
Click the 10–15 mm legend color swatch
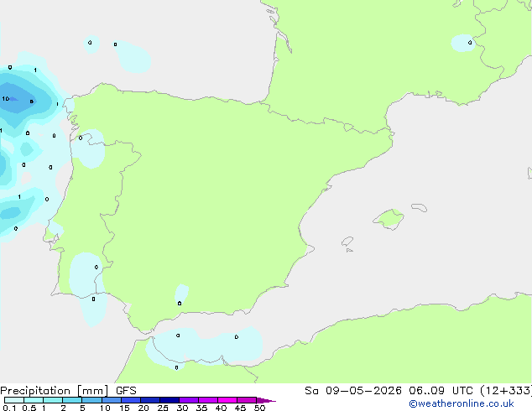[x=111, y=400]
